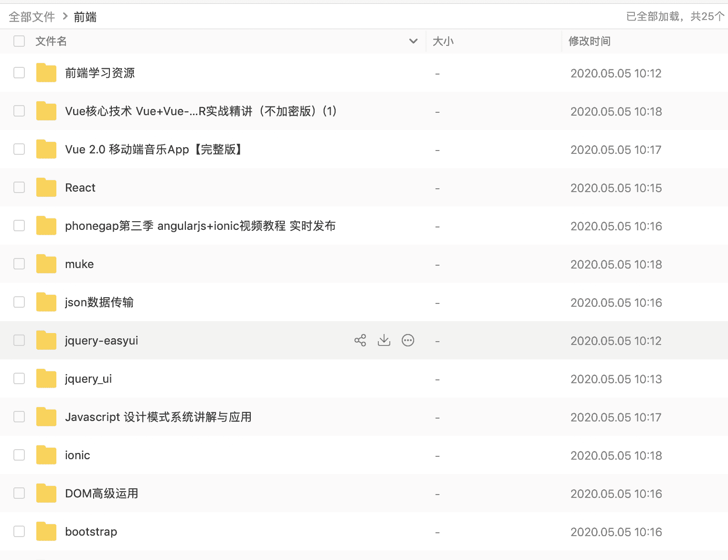Select the jquery_ui row checkbox
This screenshot has width=728, height=560.
[19, 378]
